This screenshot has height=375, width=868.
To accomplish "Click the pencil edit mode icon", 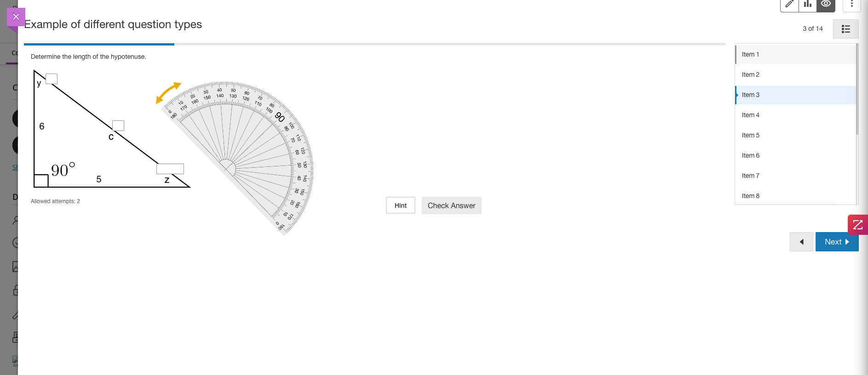I will pos(789,5).
